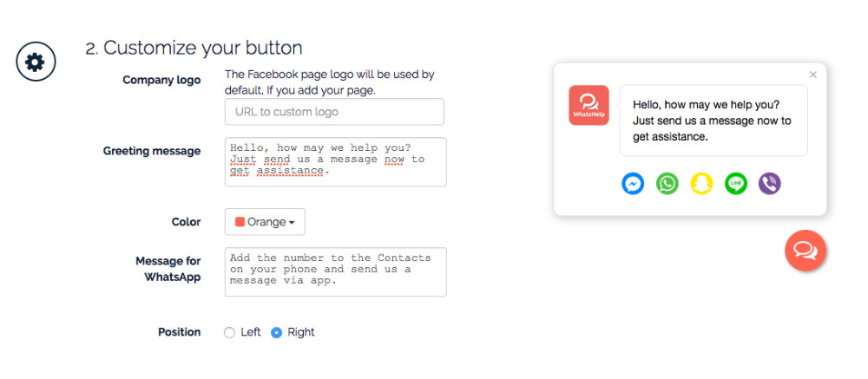Edit the Message for WhatsApp textarea
The image size is (868, 379).
coord(335,271)
